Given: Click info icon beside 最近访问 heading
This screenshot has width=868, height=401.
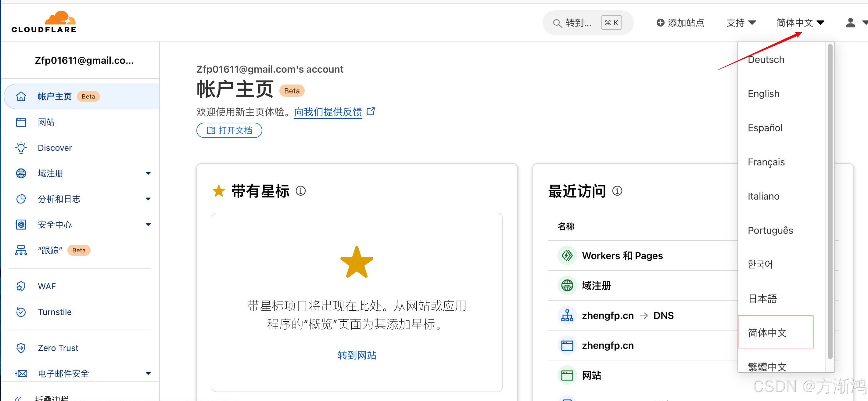Looking at the screenshot, I should [x=617, y=191].
